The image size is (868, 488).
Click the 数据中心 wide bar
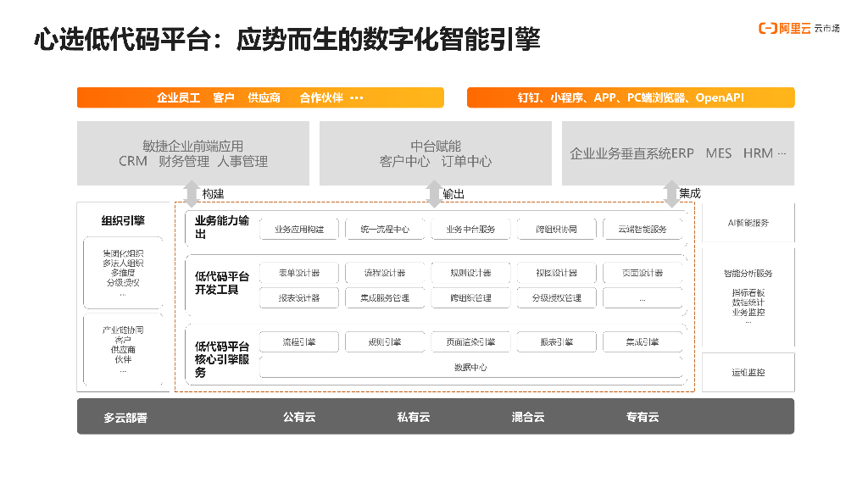[x=470, y=368]
